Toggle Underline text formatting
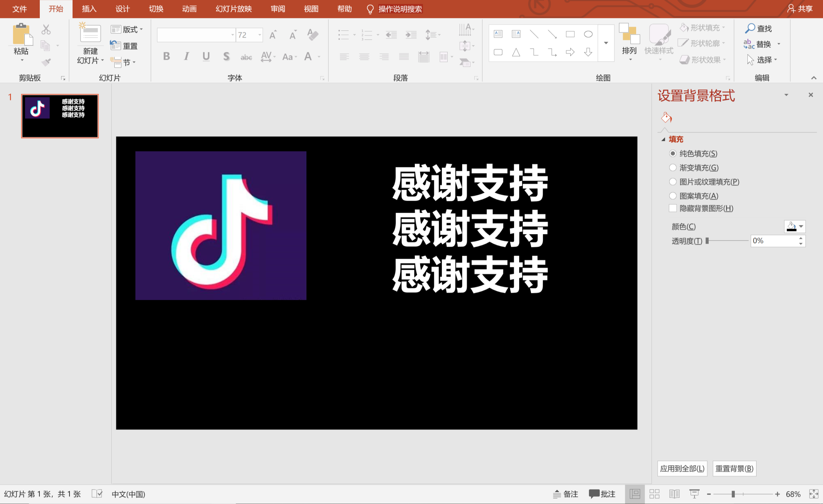 point(206,56)
